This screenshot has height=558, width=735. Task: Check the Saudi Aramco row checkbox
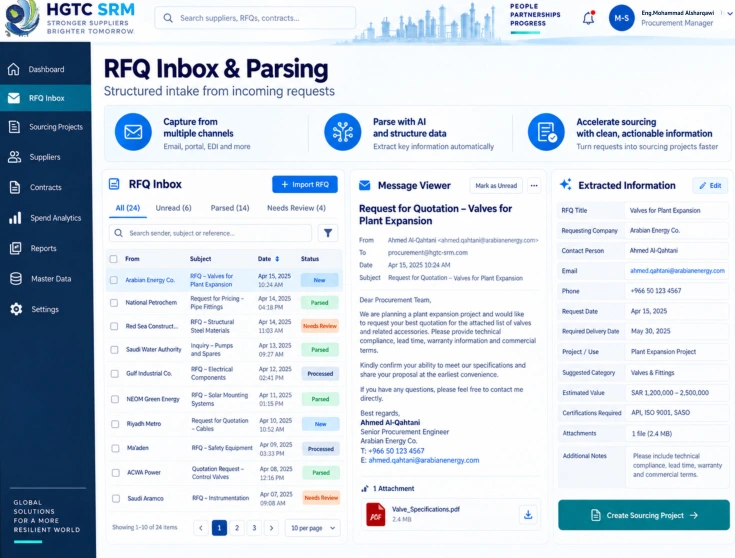click(116, 498)
